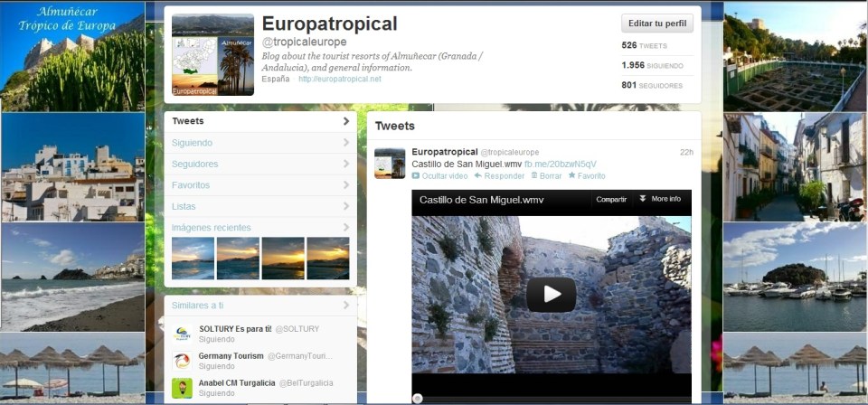This screenshot has height=405, width=868.
Task: Open the Favoritos menu item
Action: (191, 185)
